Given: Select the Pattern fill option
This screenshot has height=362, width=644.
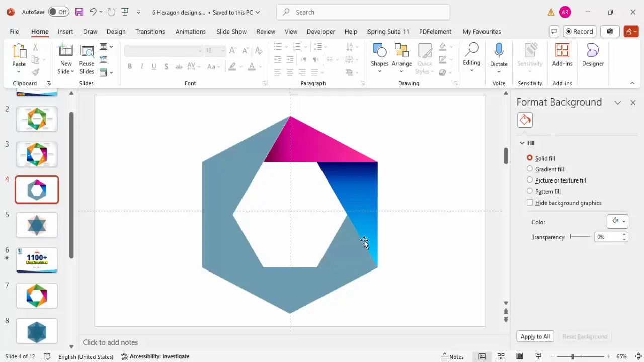Looking at the screenshot, I should pyautogui.click(x=530, y=191).
